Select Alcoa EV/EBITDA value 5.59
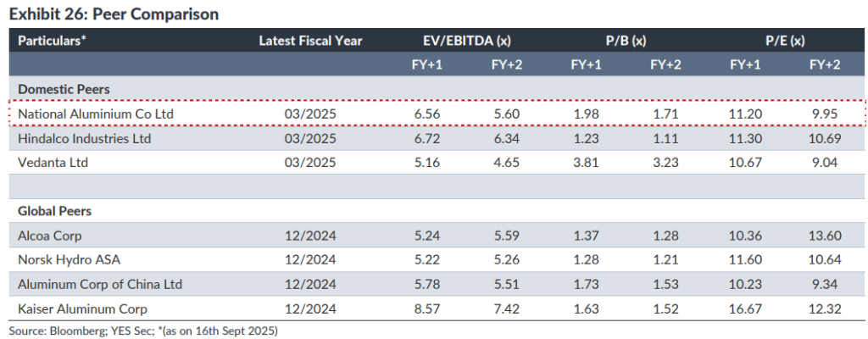This screenshot has width=868, height=339. tap(507, 236)
